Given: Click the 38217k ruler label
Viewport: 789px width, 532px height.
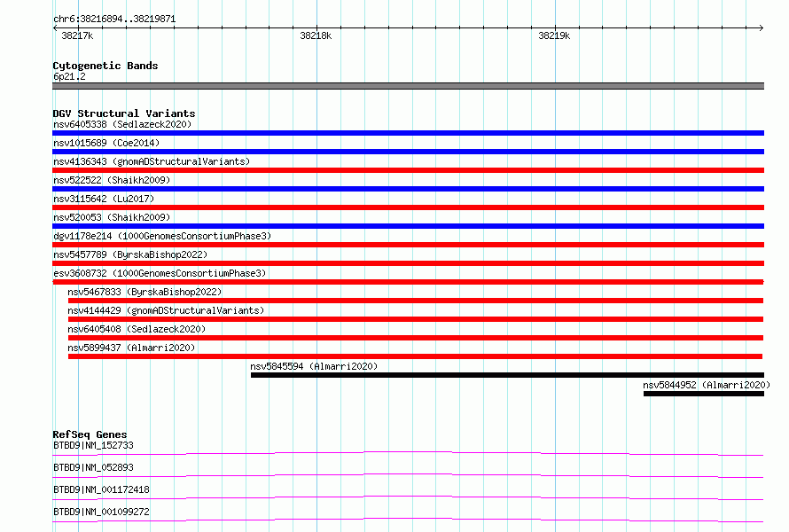Looking at the screenshot, I should coord(77,35).
